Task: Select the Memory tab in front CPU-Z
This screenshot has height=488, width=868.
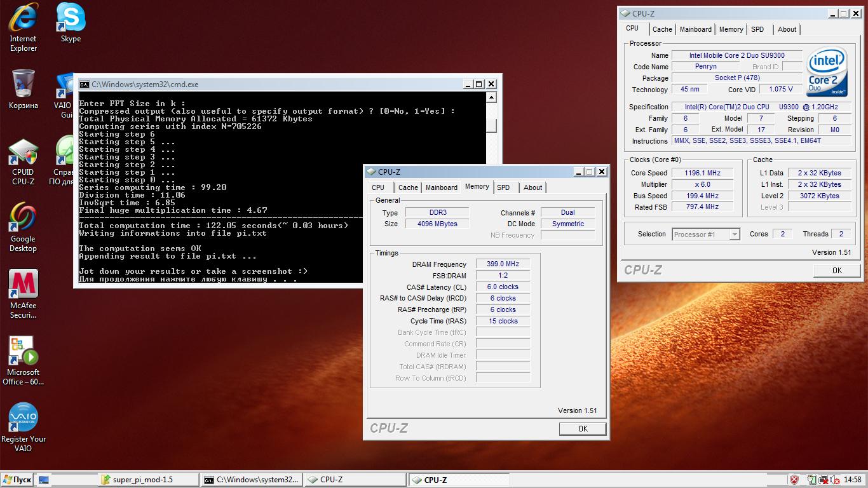Action: 477,186
